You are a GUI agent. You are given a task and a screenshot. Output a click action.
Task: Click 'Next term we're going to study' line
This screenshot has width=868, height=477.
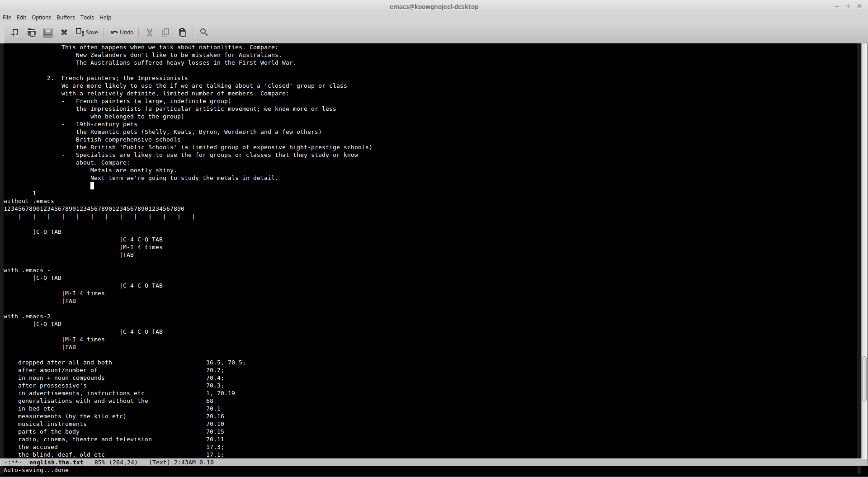pyautogui.click(x=184, y=178)
